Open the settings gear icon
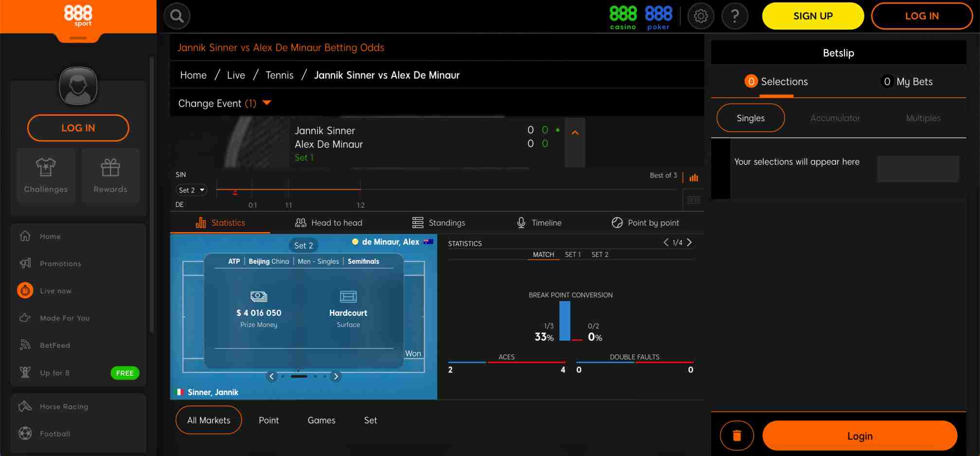This screenshot has width=980, height=456. (x=700, y=16)
